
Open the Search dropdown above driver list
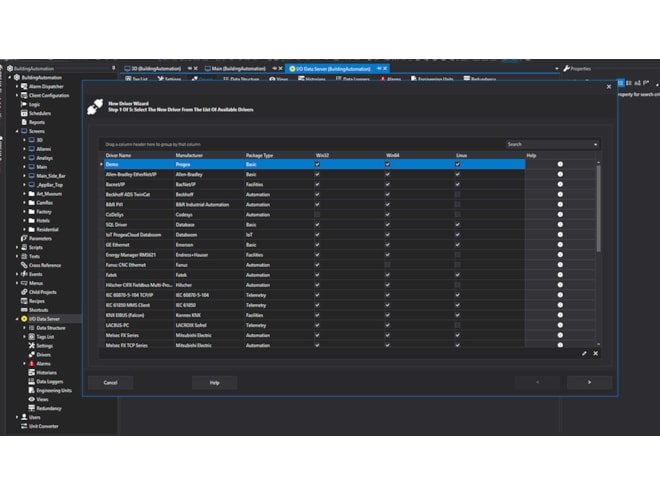coord(552,144)
